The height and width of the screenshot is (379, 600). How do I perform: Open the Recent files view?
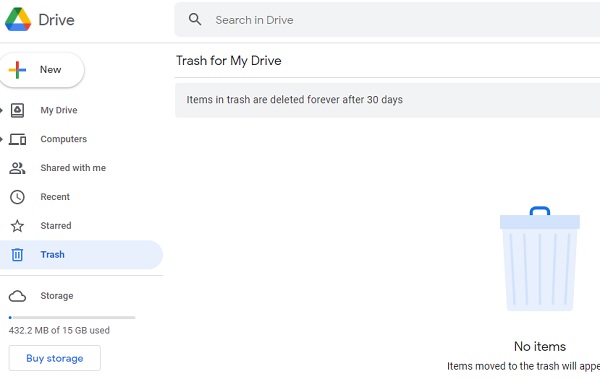pos(55,197)
